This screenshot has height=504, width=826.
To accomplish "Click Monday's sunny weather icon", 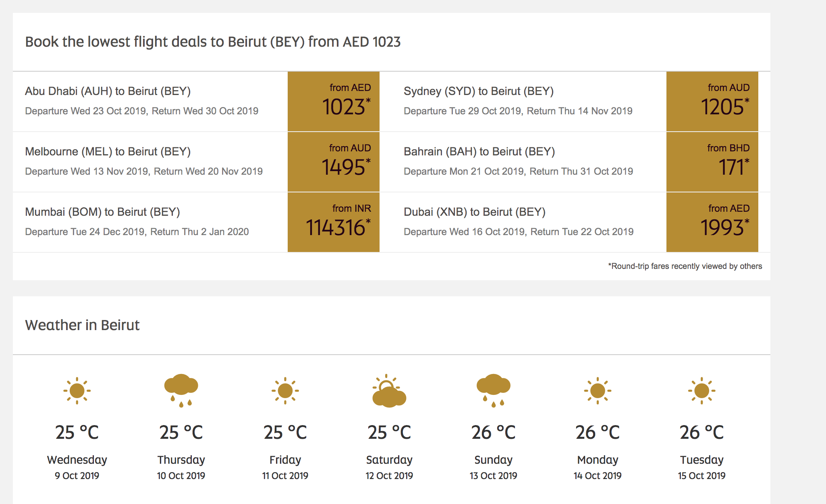I will pos(598,390).
